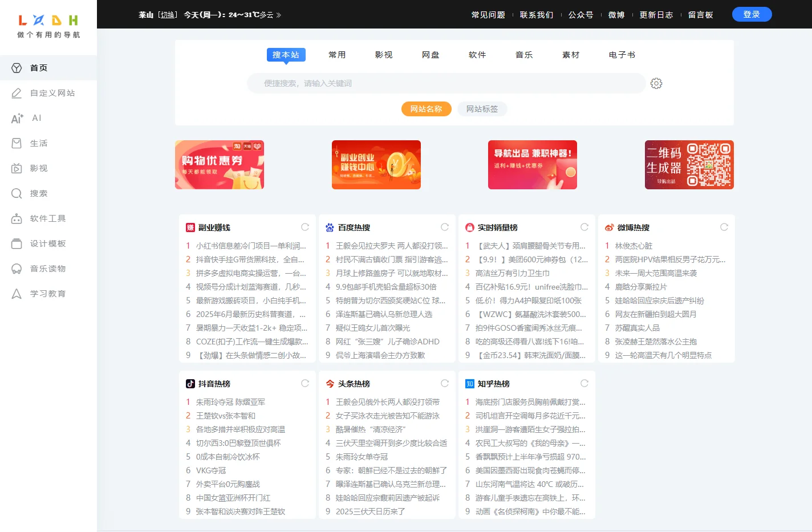812x532 pixels.
Task: Select the 常用 search tab
Action: 338,55
